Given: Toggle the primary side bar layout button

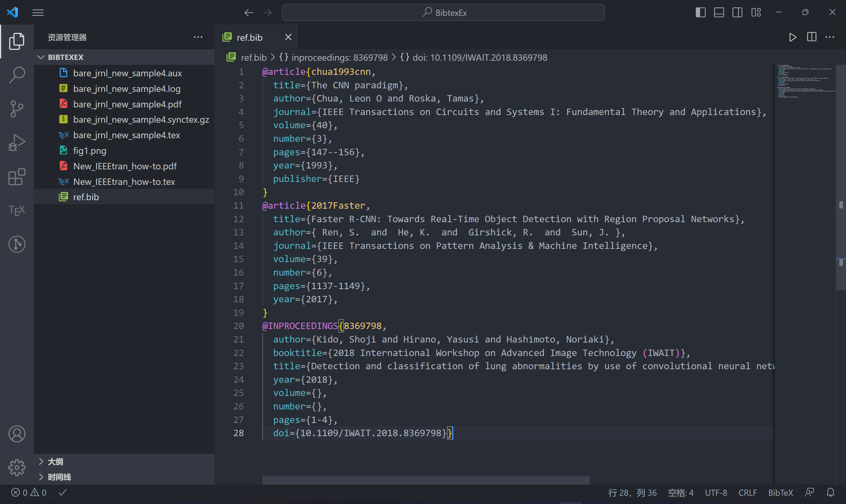Looking at the screenshot, I should 701,13.
